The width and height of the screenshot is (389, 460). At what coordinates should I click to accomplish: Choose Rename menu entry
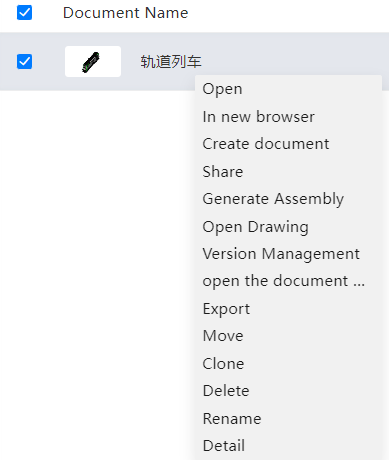point(232,419)
